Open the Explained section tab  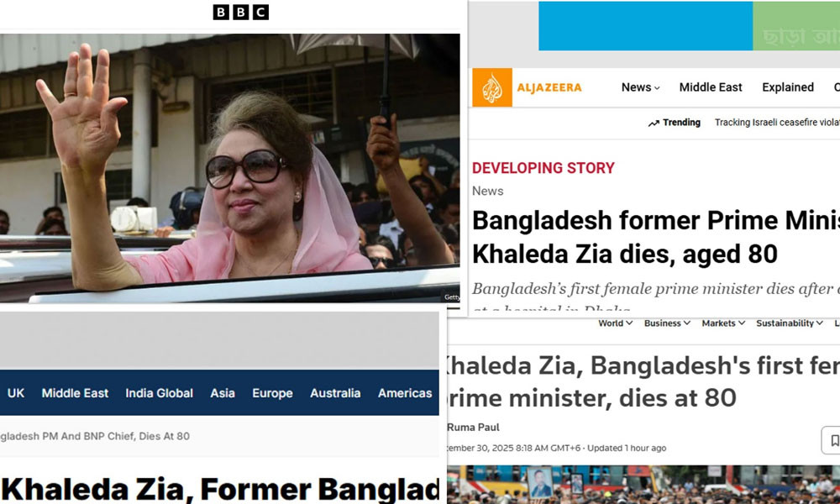[788, 87]
